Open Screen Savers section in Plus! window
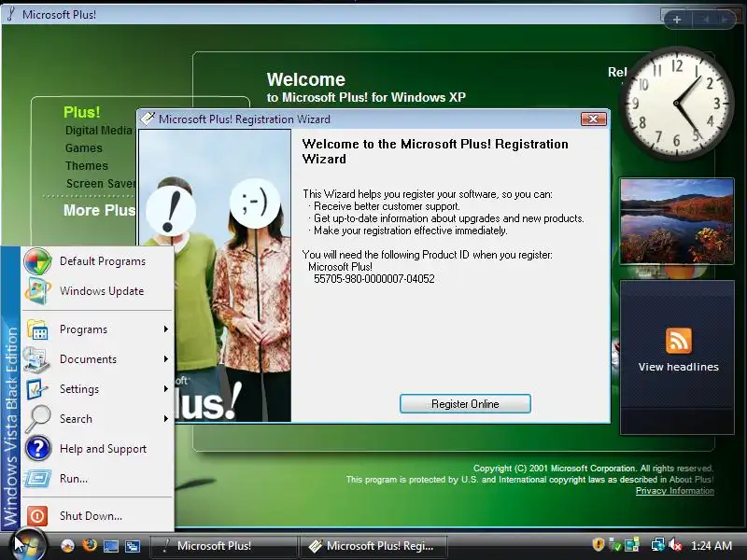The width and height of the screenshot is (747, 560). coord(101,183)
